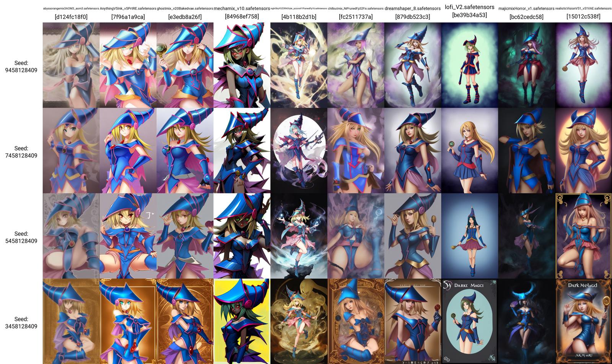Click the AnythingV5Ink_v5PrtRE.safetensors label
This screenshot has width=612, height=364.
pos(128,8)
